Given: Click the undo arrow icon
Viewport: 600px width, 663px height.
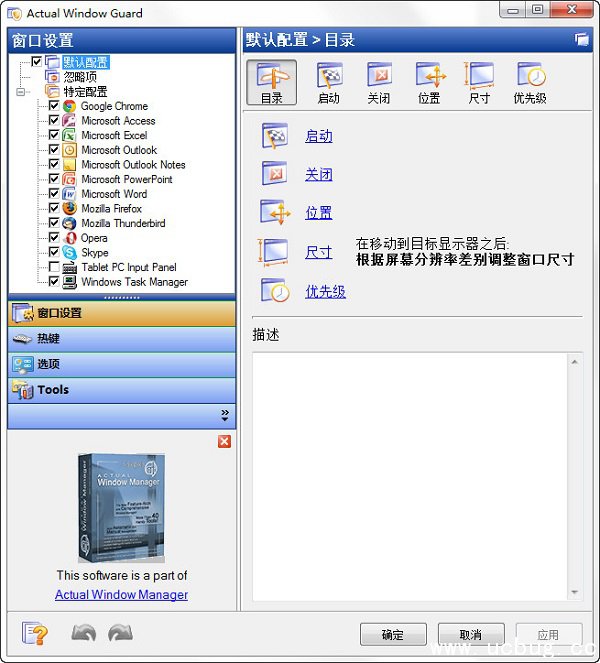Looking at the screenshot, I should tap(83, 634).
